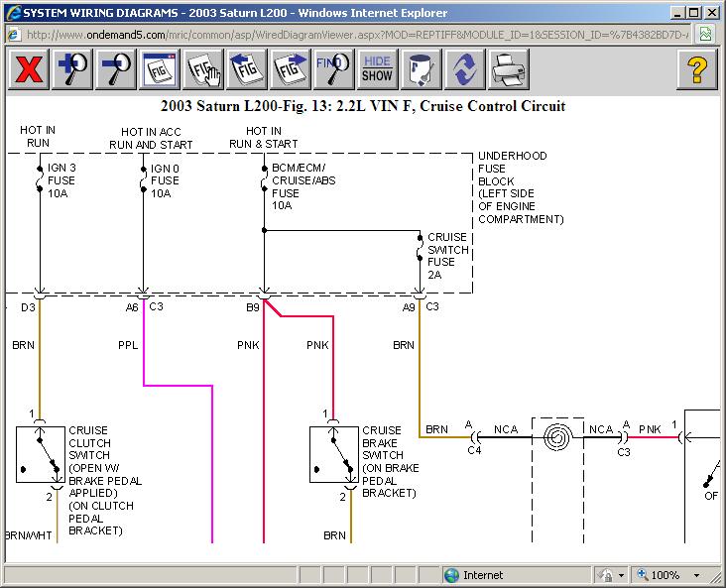This screenshot has height=588, width=726.
Task: Zoom in with the plus magnifier
Action: [x=74, y=70]
